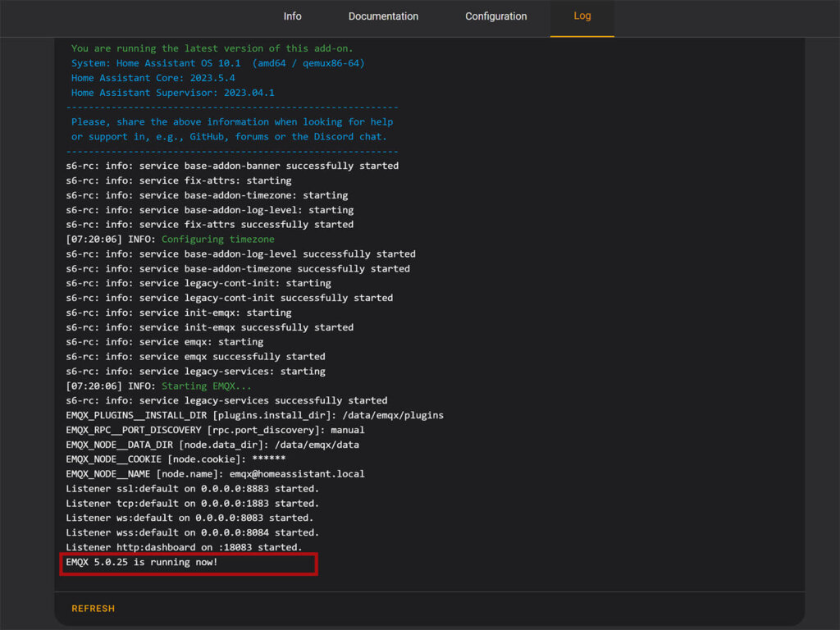Screen dimensions: 840x630
Task: Select the Log tab
Action: tap(582, 16)
